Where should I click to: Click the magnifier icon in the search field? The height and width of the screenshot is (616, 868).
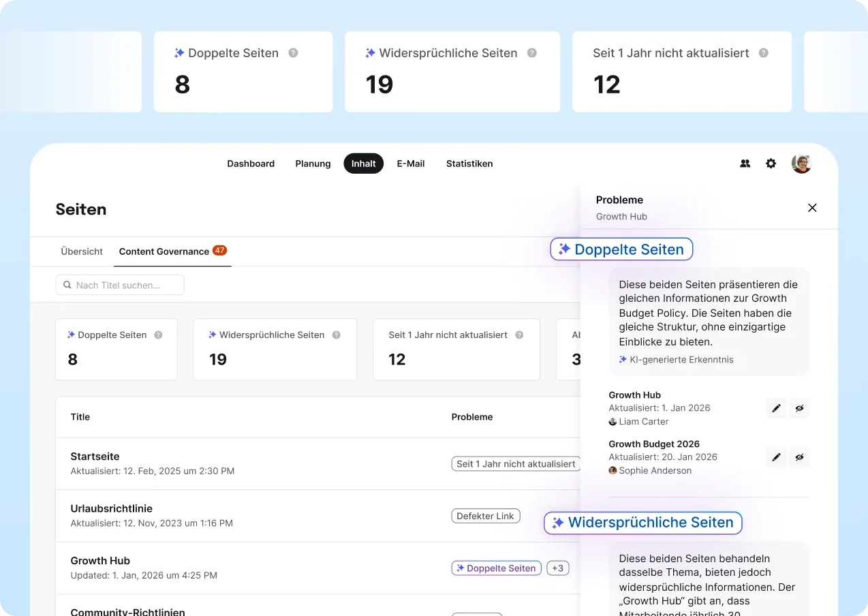pyautogui.click(x=66, y=285)
